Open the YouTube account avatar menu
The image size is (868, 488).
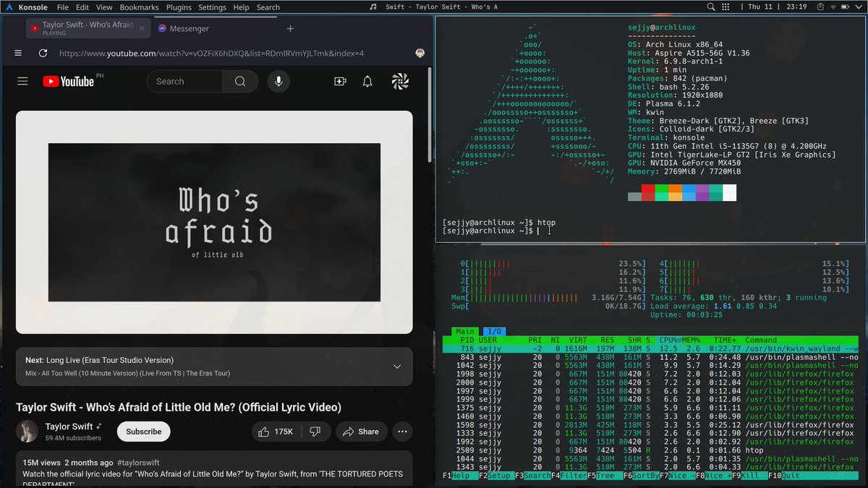click(x=400, y=82)
